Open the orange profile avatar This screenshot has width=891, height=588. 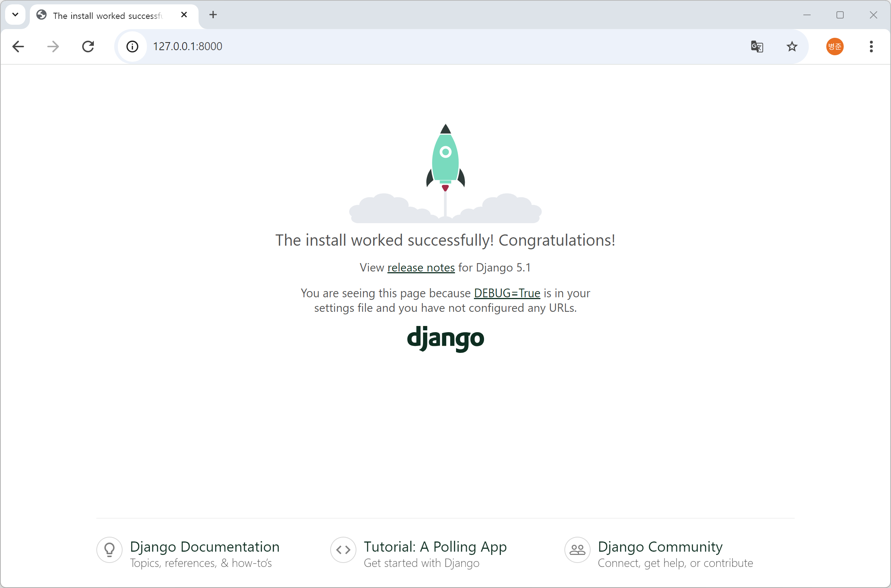[834, 47]
